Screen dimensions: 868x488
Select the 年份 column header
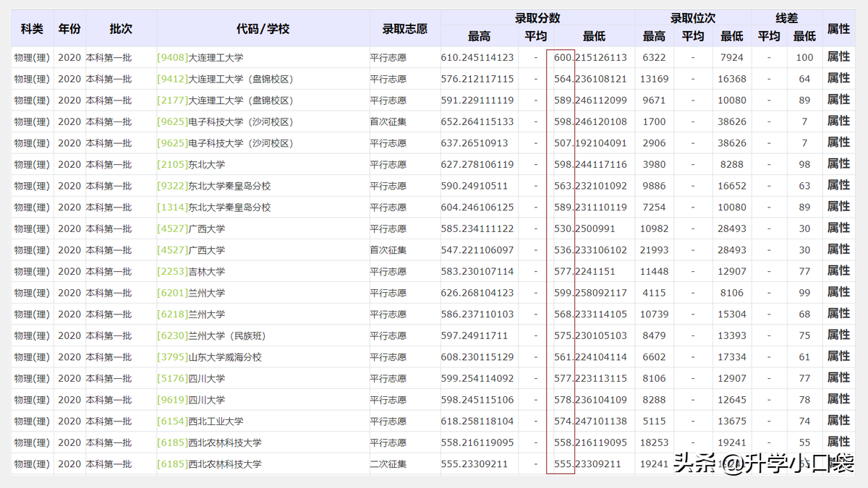click(69, 29)
